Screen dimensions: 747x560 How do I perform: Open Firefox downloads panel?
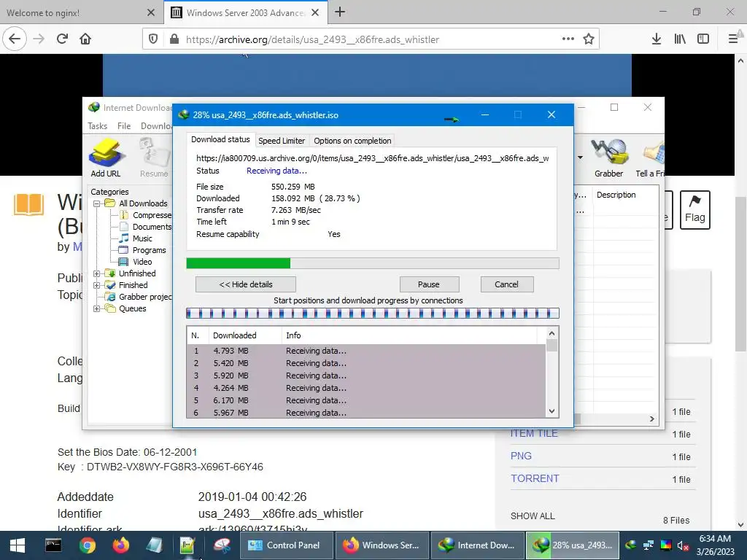tap(657, 39)
